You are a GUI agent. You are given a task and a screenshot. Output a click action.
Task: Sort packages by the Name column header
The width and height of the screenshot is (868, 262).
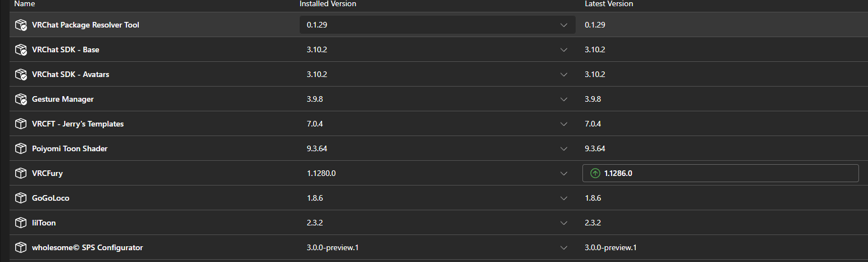[x=24, y=4]
